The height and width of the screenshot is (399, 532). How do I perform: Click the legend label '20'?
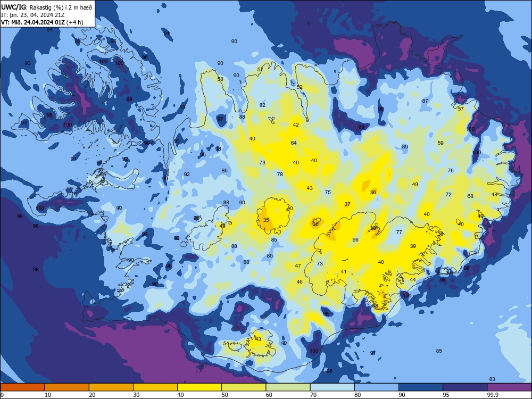[92, 395]
